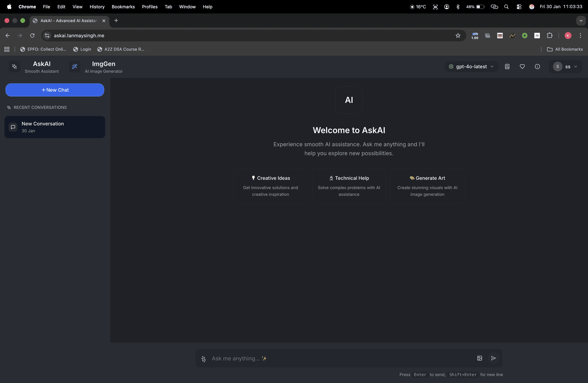The image size is (588, 383).
Task: Open the New Conversation chat from 30 Jan
Action: 55,127
